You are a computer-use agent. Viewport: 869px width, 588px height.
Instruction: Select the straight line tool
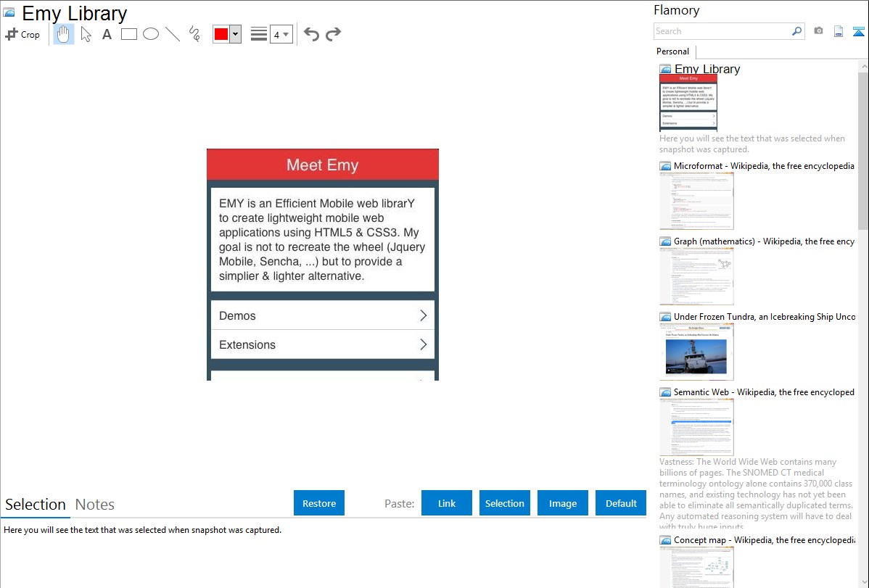point(173,34)
